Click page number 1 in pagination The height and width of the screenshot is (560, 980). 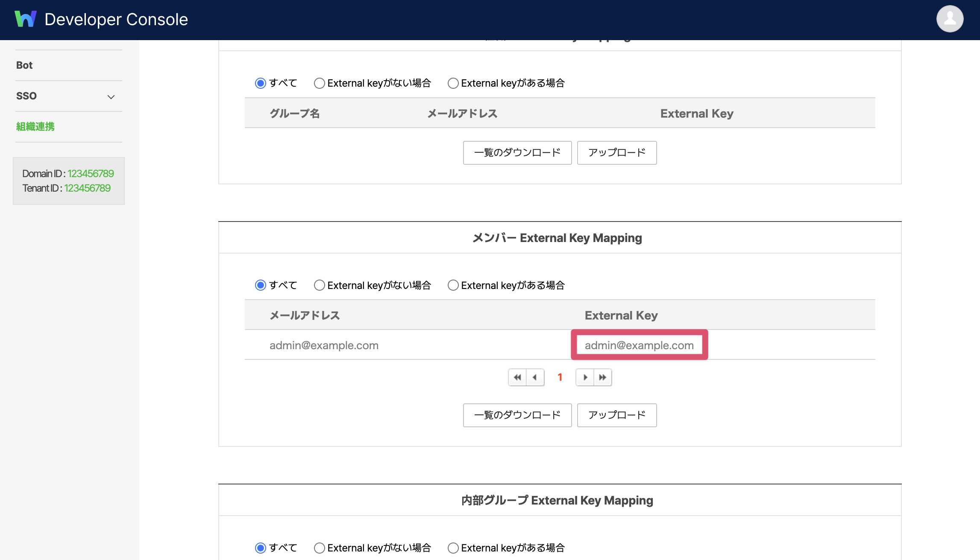[x=560, y=377]
